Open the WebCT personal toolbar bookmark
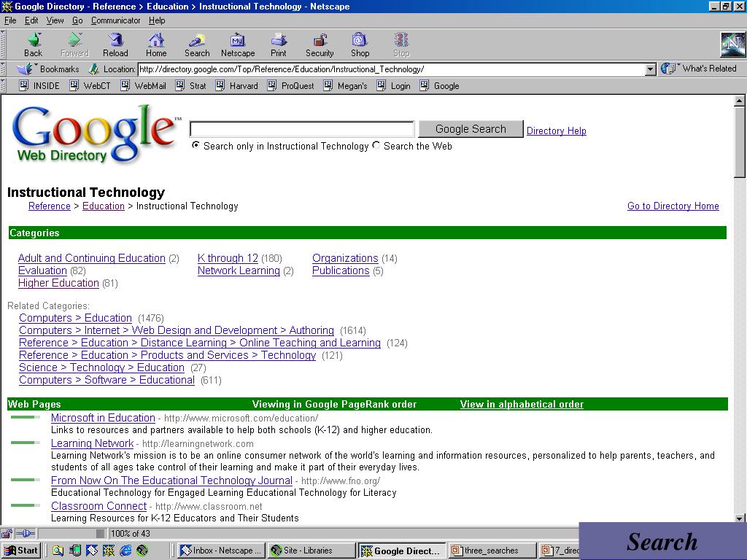This screenshot has height=560, width=747. click(90, 86)
